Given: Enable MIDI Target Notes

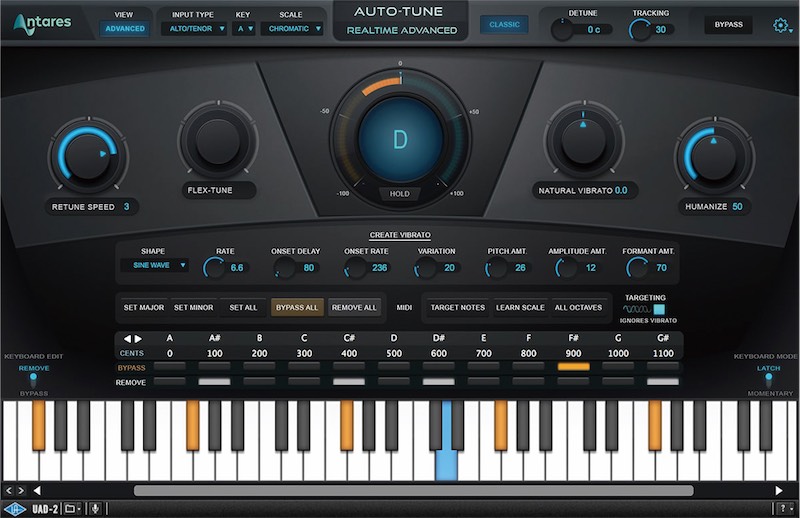Looking at the screenshot, I should pos(458,308).
